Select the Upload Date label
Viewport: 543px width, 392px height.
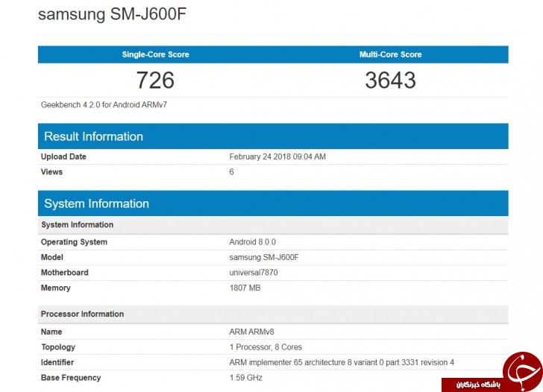63,157
